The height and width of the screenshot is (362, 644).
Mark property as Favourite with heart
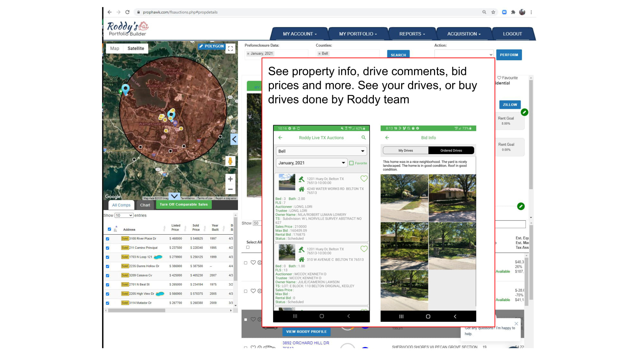click(x=499, y=78)
